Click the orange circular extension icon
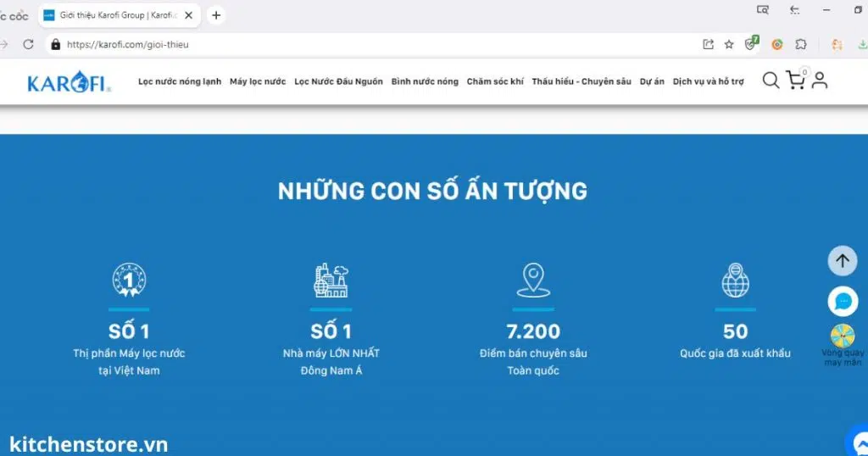This screenshot has width=868, height=456. (x=777, y=44)
